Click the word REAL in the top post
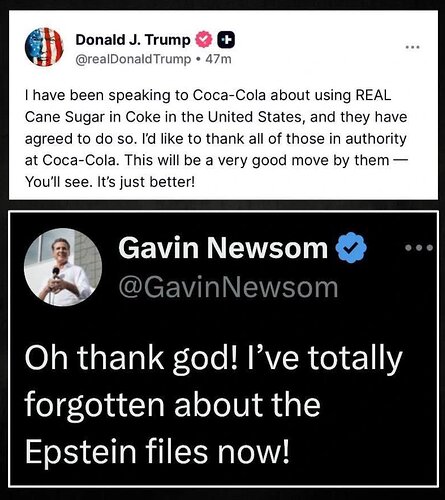The width and height of the screenshot is (445, 500). (373, 95)
